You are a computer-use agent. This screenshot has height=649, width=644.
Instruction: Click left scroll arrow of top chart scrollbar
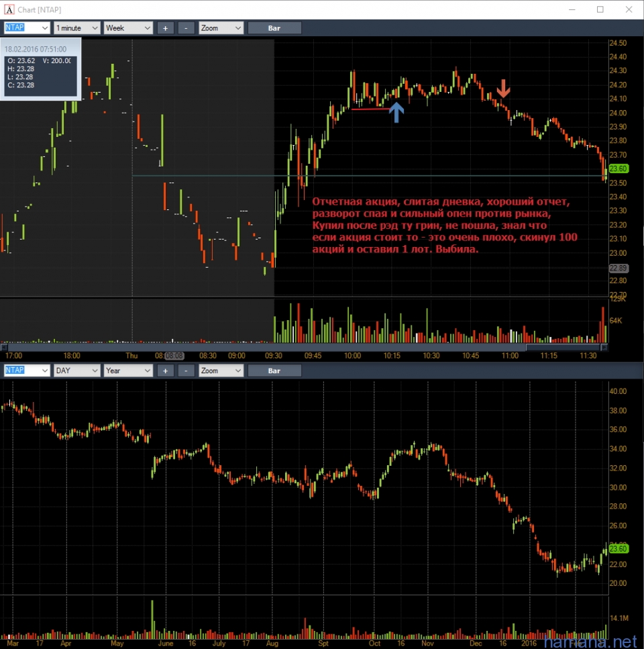click(4, 347)
